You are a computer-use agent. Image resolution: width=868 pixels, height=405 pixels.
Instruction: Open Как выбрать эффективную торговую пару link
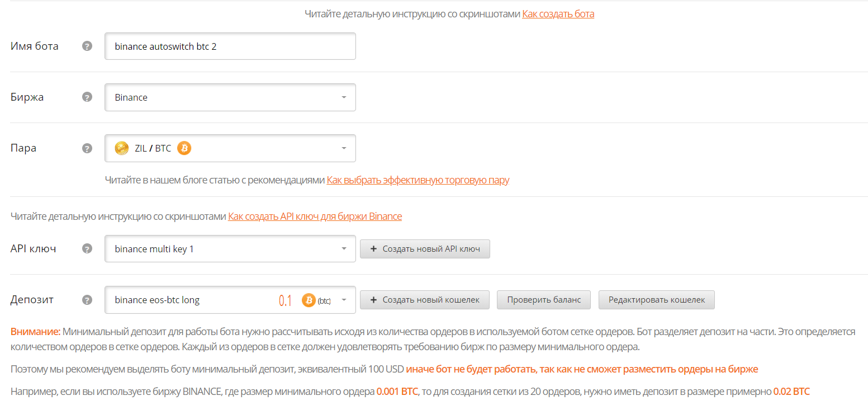click(x=418, y=180)
